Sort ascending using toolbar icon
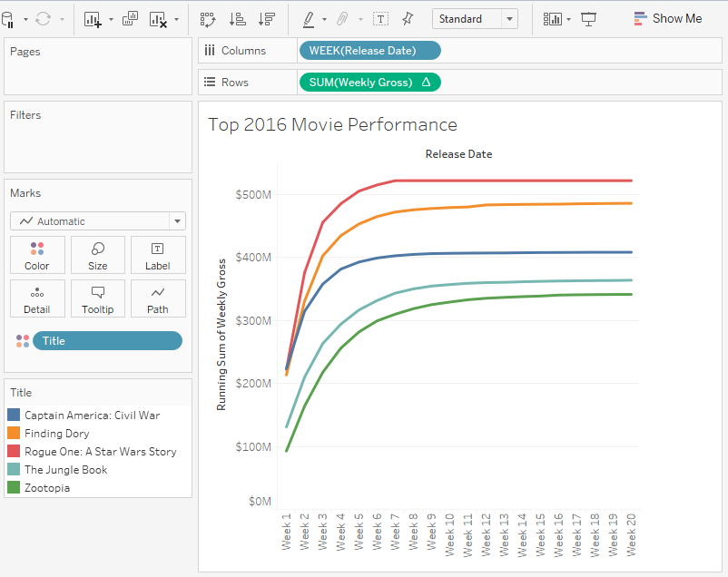Image resolution: width=728 pixels, height=577 pixels. pyautogui.click(x=237, y=19)
